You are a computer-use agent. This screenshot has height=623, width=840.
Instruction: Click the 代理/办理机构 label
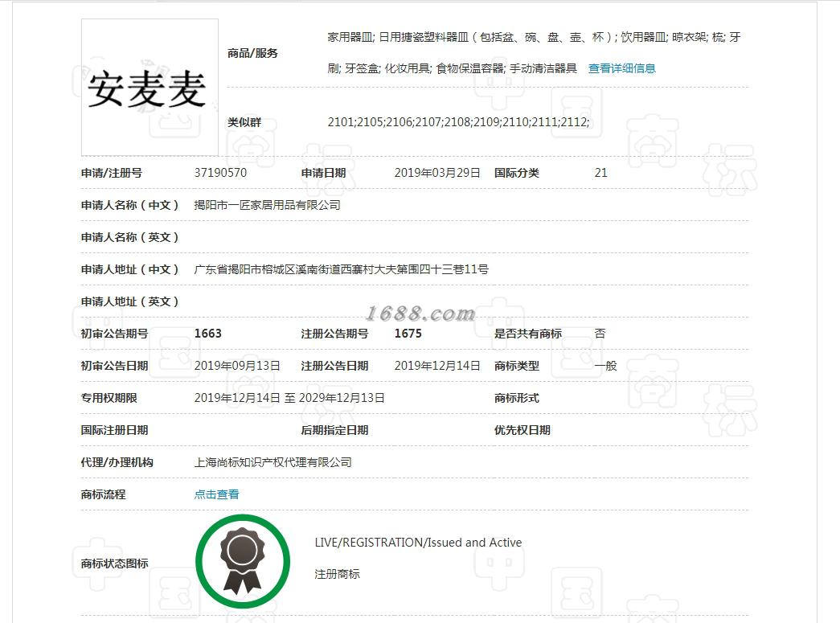point(117,462)
